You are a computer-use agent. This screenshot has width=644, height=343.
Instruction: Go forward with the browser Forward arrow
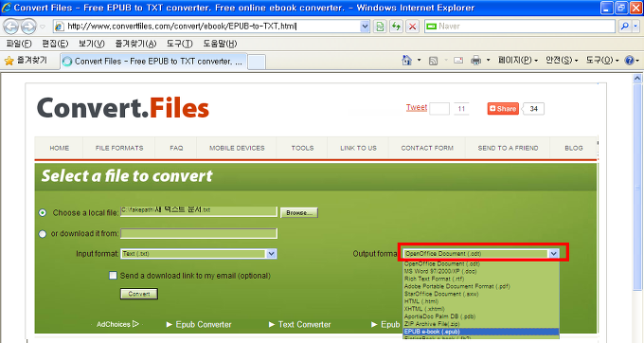tap(27, 27)
